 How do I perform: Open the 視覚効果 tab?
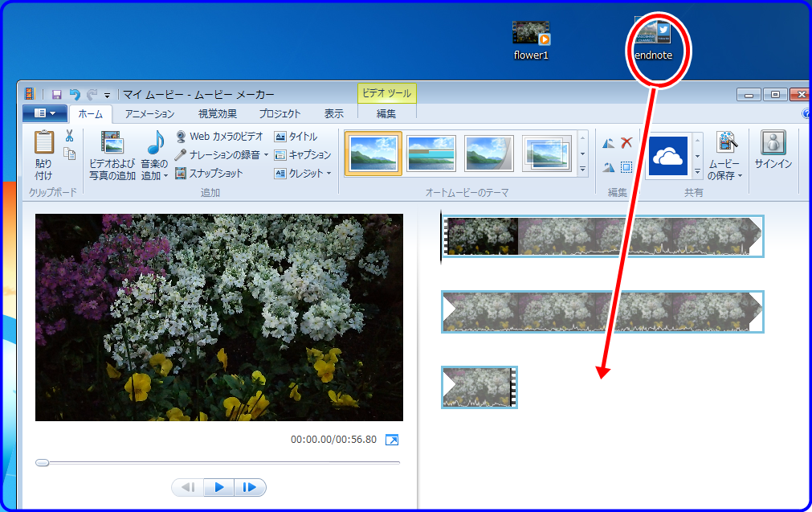coord(218,113)
